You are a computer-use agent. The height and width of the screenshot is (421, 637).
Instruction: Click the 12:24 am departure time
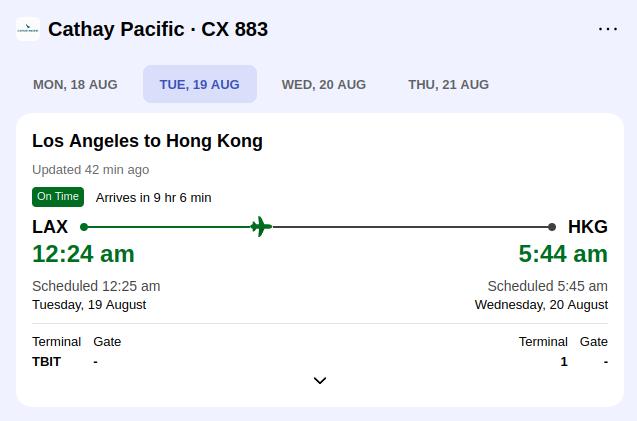tap(83, 254)
